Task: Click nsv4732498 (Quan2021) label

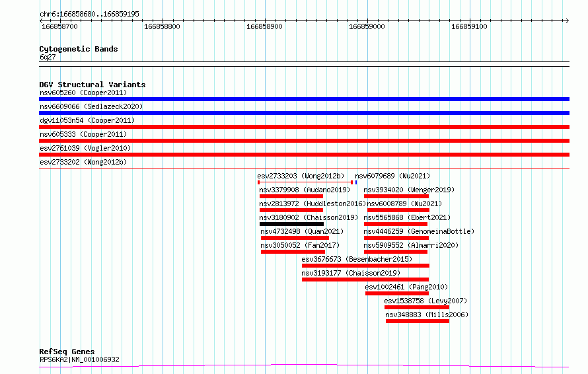Action: pos(302,231)
